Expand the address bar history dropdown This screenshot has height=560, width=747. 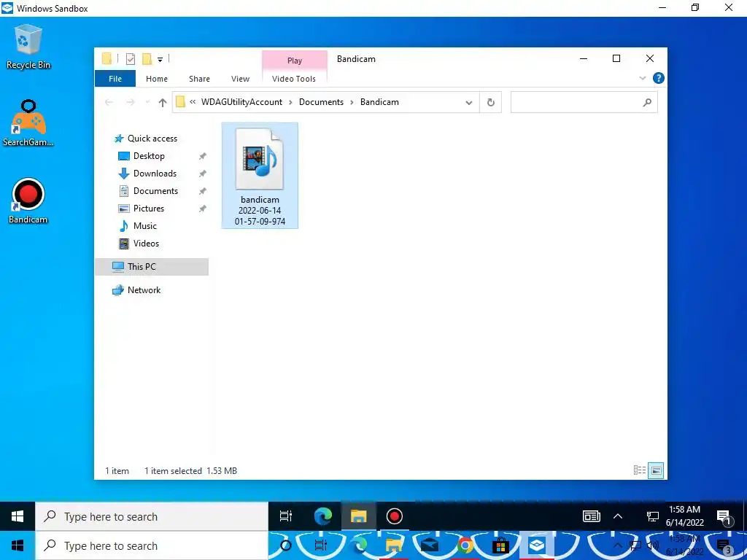click(469, 102)
